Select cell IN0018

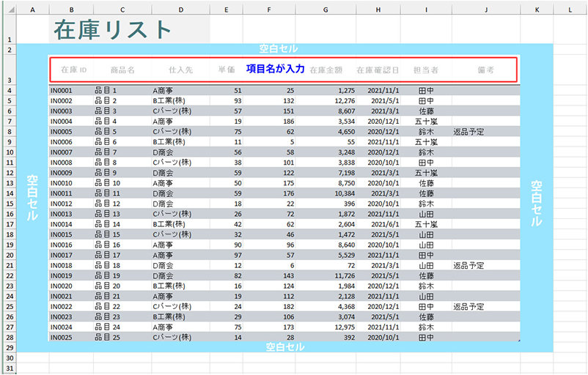(x=71, y=266)
